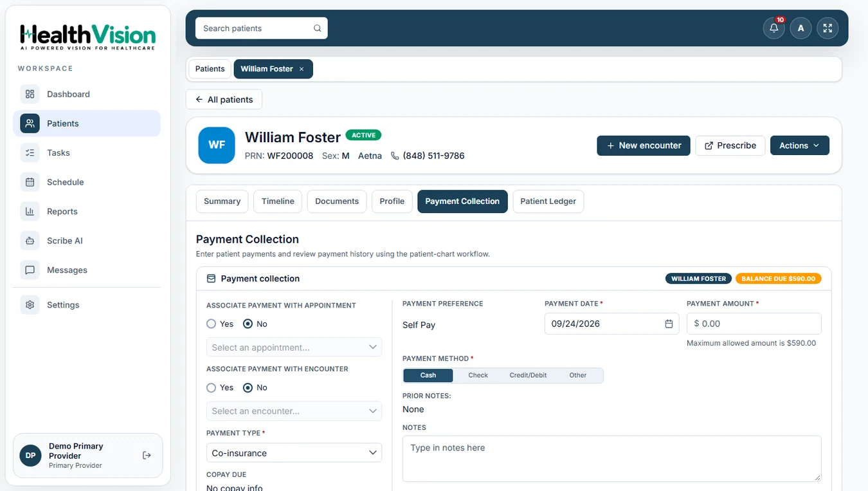This screenshot has height=491, width=868.
Task: Switch to the Timeline tab
Action: point(278,201)
